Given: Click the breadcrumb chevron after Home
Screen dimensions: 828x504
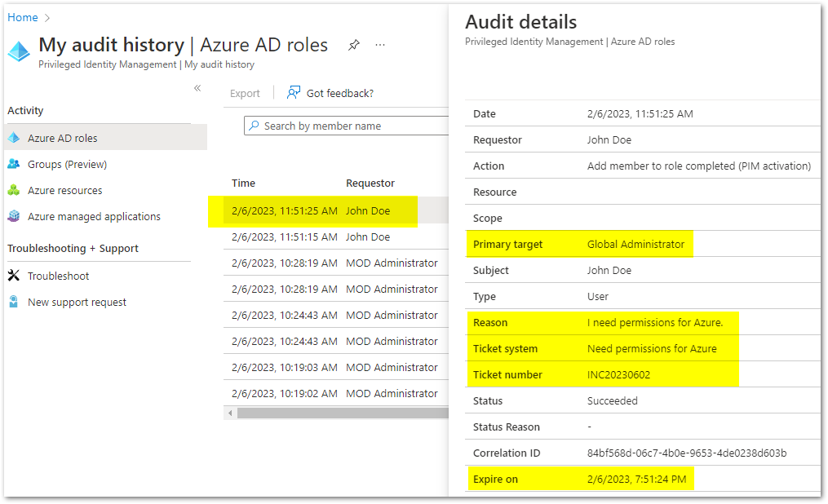Looking at the screenshot, I should (47, 18).
